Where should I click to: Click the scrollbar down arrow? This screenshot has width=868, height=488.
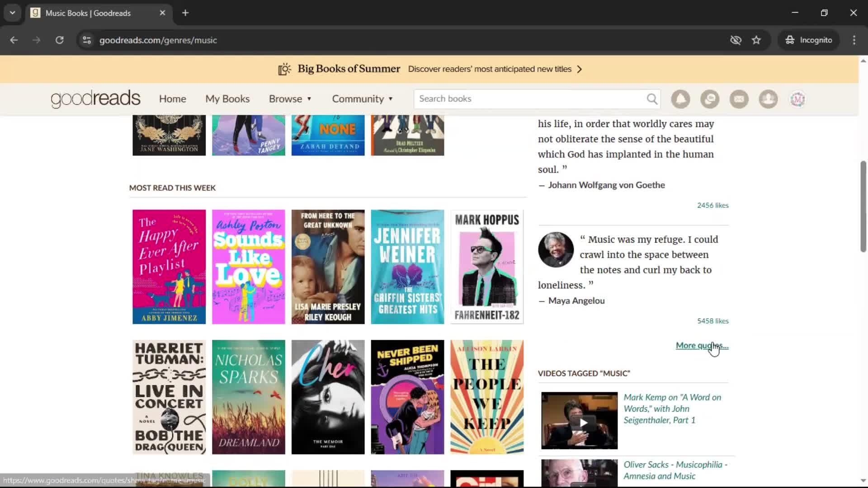coord(863,481)
